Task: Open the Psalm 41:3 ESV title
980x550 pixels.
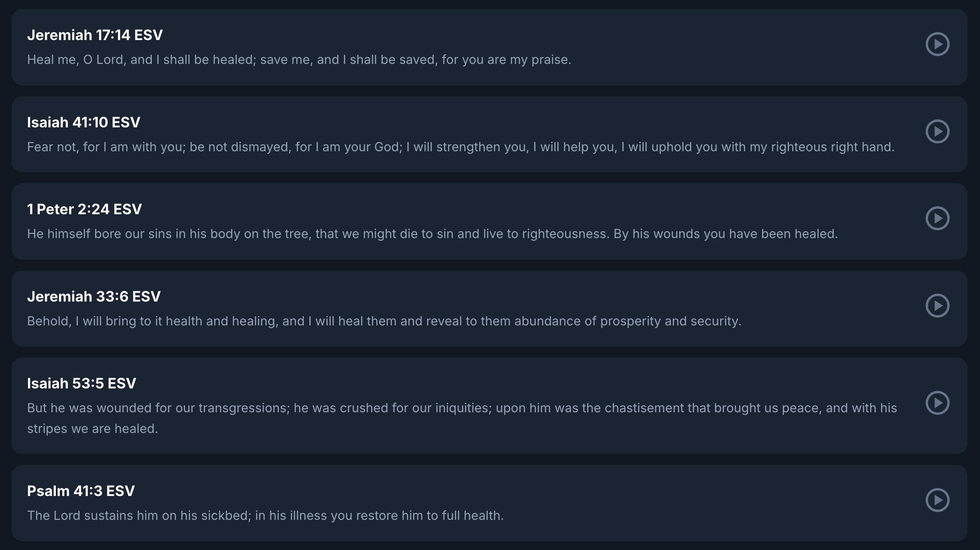Action: (81, 491)
